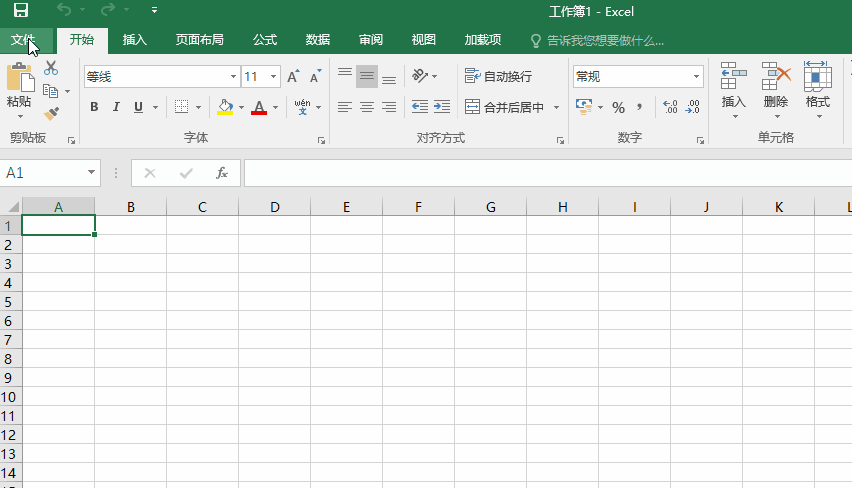Click the 粘贴 paste icon
The width and height of the screenshot is (852, 488).
(x=20, y=77)
